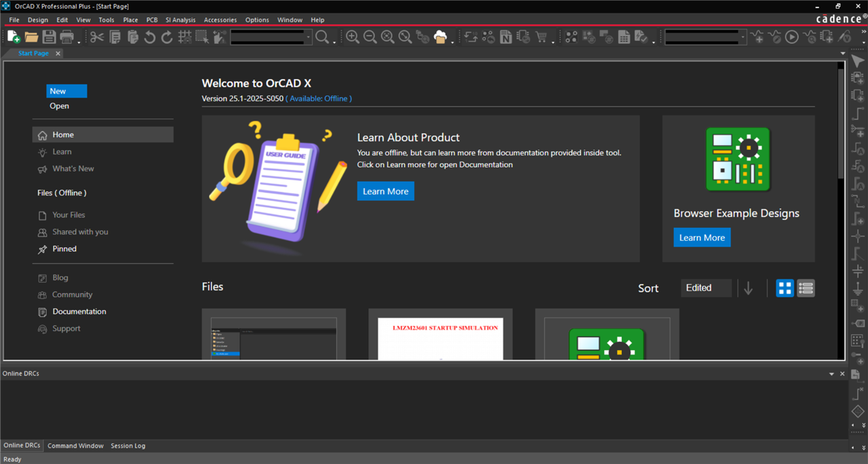Open the Options menu
Viewport: 868px width, 464px height.
pos(257,20)
